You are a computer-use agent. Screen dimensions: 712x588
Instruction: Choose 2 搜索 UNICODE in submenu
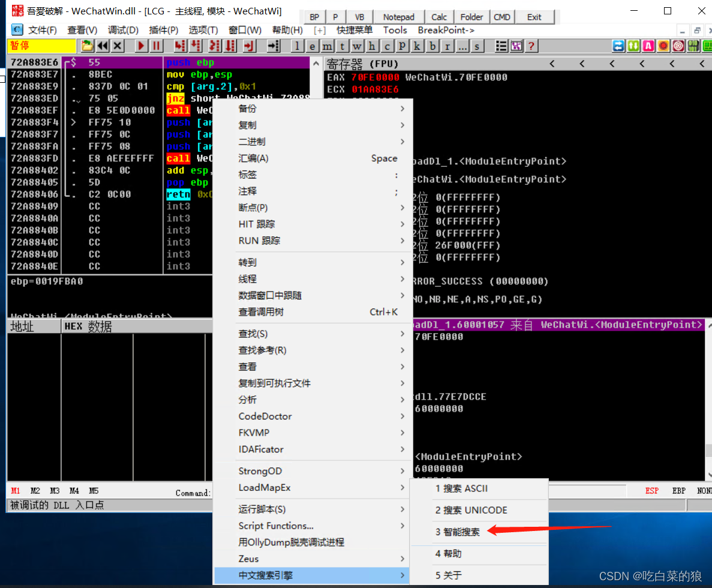479,511
